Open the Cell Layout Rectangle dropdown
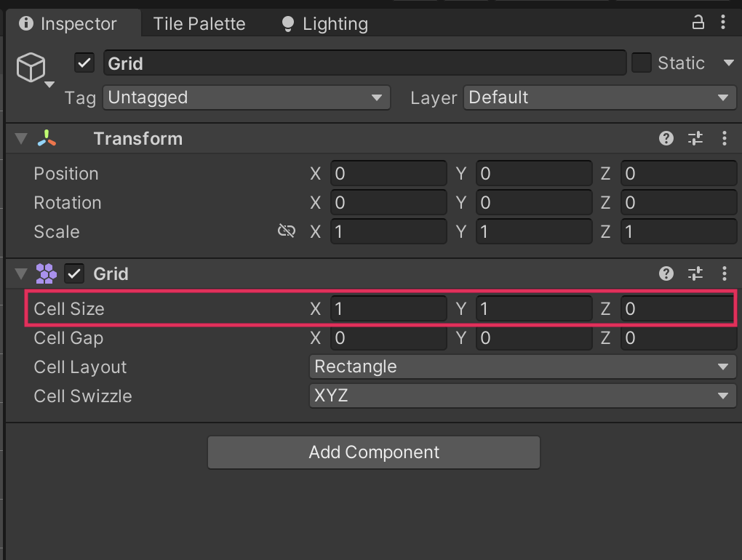742x560 pixels. click(522, 367)
